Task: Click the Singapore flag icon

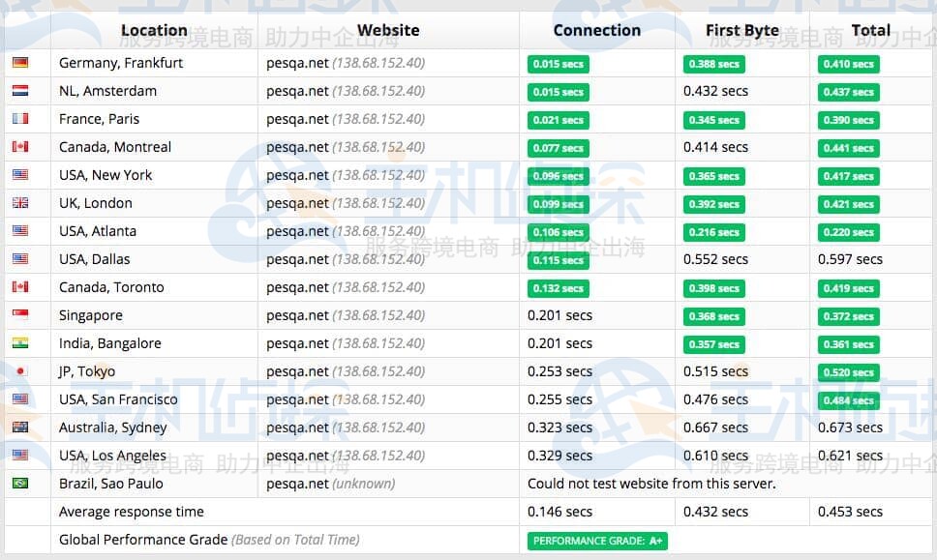Action: pos(20,315)
